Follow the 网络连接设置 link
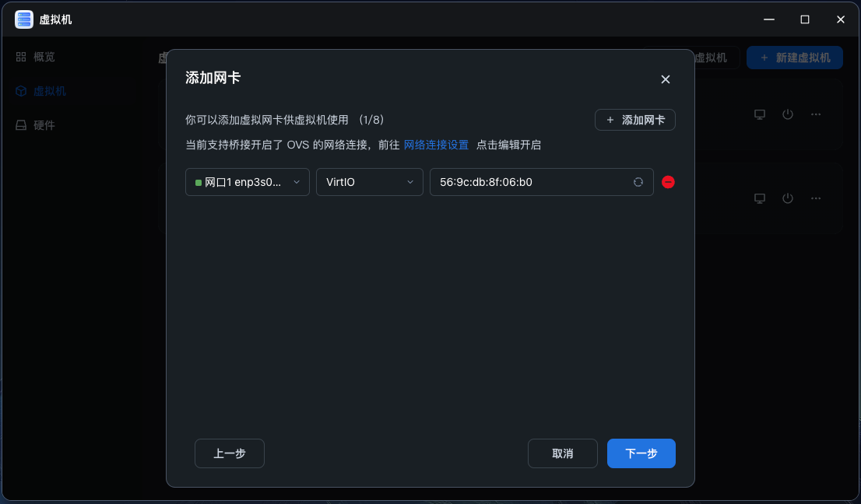This screenshot has width=861, height=504. (436, 145)
